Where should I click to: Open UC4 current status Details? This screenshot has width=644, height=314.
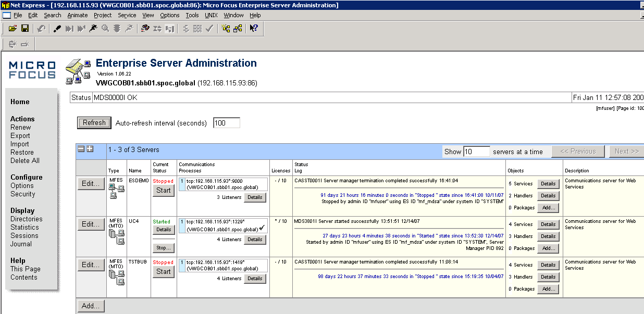point(164,230)
